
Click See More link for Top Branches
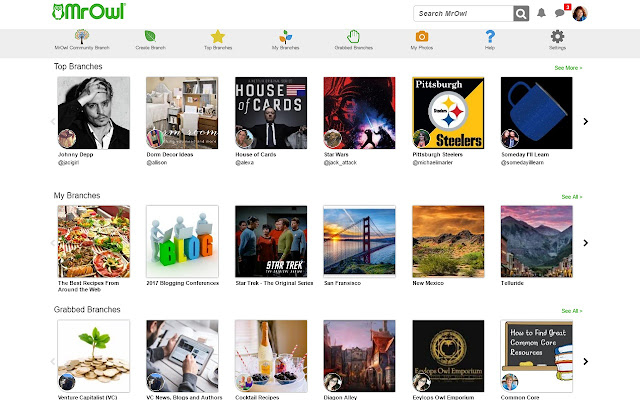point(568,68)
